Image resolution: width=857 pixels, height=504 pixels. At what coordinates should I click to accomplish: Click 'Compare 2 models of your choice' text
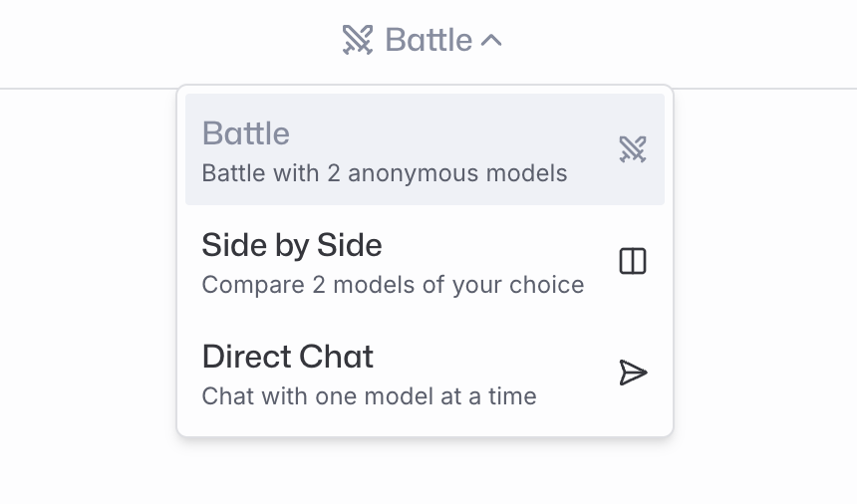[393, 285]
